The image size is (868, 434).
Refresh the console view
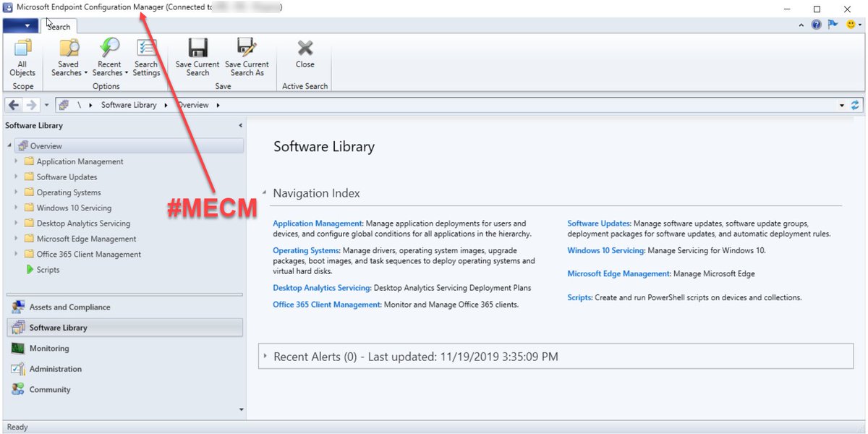[x=856, y=104]
